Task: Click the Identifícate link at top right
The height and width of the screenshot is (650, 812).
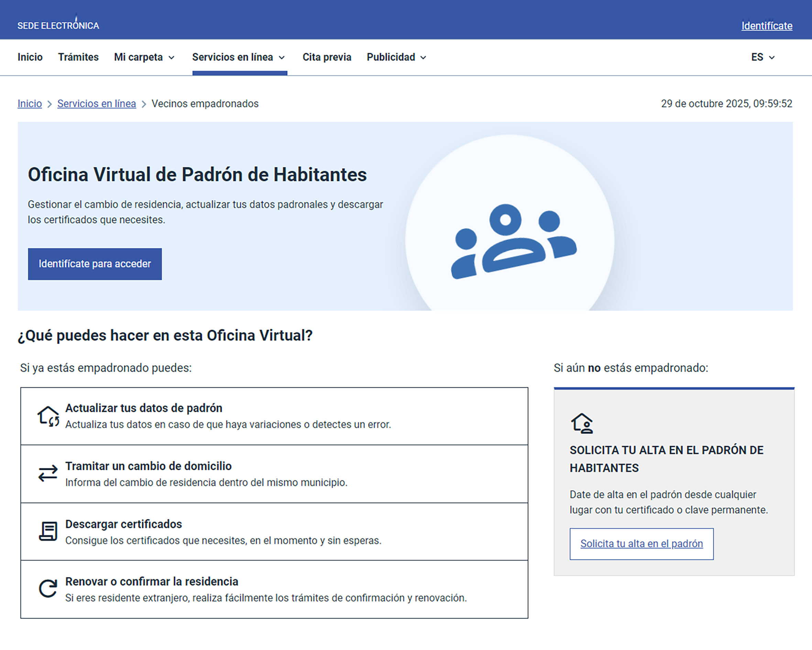Action: (766, 26)
